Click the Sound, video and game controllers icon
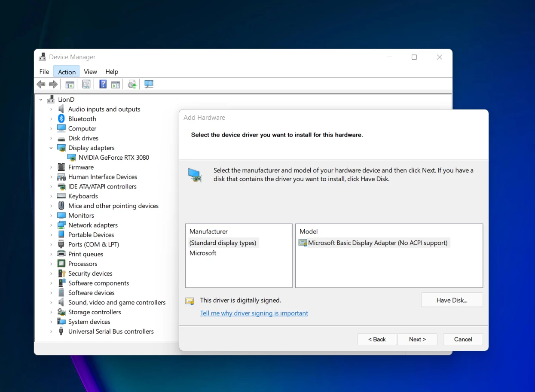Image resolution: width=535 pixels, height=392 pixels. [x=61, y=302]
